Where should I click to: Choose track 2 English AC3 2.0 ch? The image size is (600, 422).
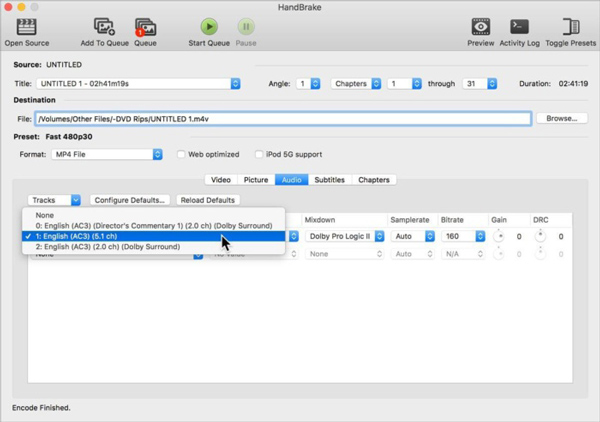click(x=153, y=247)
